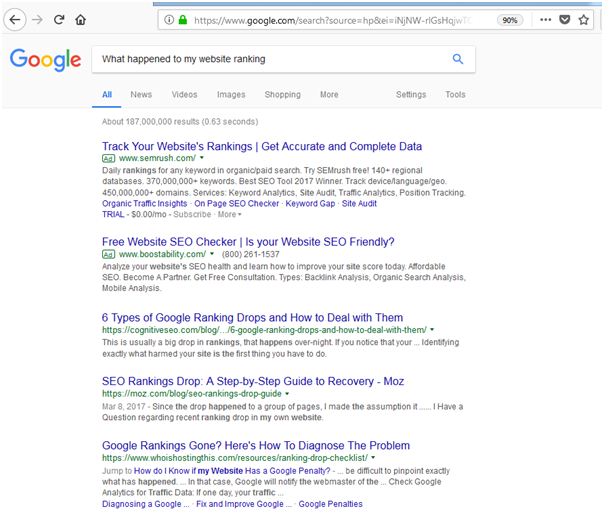This screenshot has height=517, width=604.
Task: Go to the browser Home page icon
Action: (81, 20)
